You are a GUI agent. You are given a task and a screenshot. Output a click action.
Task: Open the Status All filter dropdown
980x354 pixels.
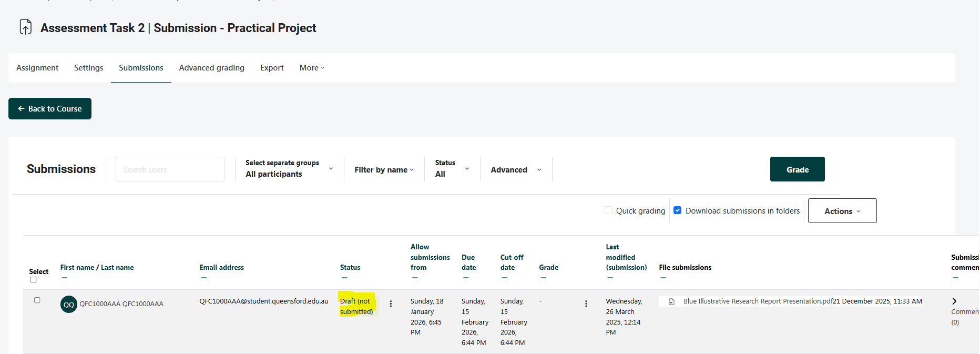click(x=452, y=169)
